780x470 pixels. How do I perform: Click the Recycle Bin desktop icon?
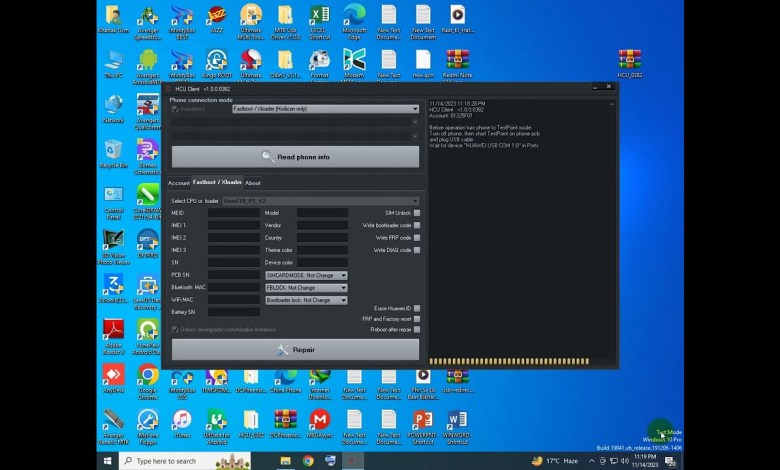click(114, 151)
